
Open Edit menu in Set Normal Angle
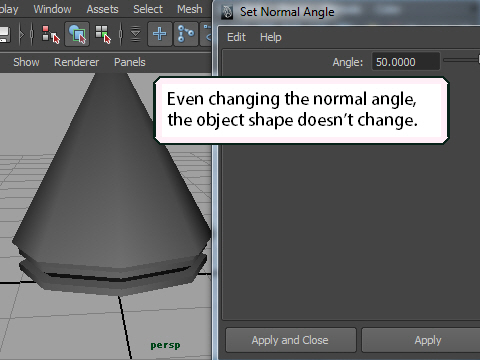[x=236, y=37]
